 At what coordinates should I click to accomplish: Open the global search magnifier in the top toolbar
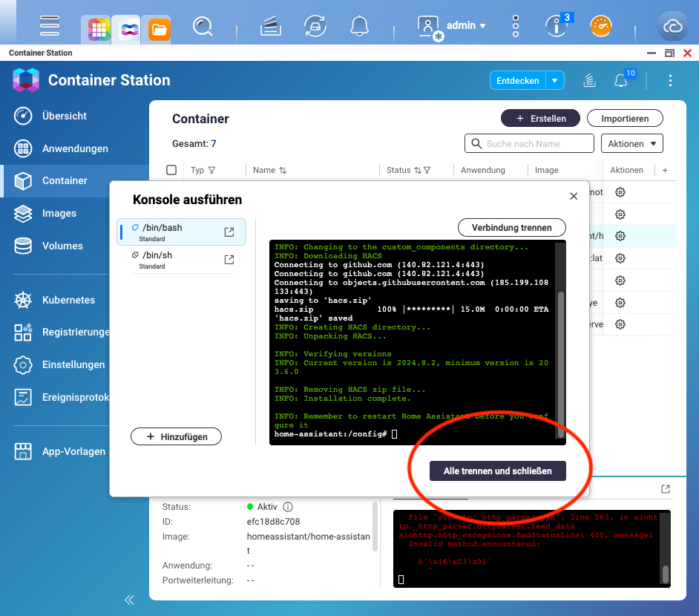(x=203, y=26)
